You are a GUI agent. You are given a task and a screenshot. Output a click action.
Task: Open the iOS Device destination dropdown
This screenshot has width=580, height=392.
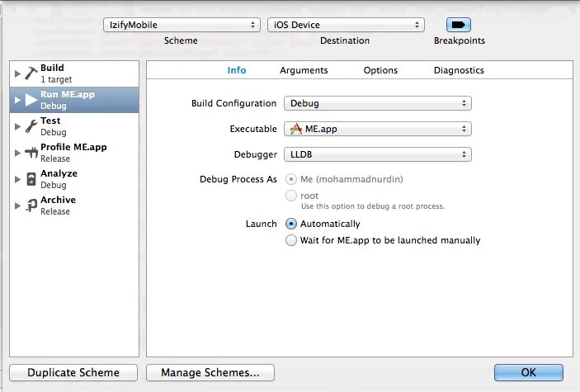click(x=346, y=25)
